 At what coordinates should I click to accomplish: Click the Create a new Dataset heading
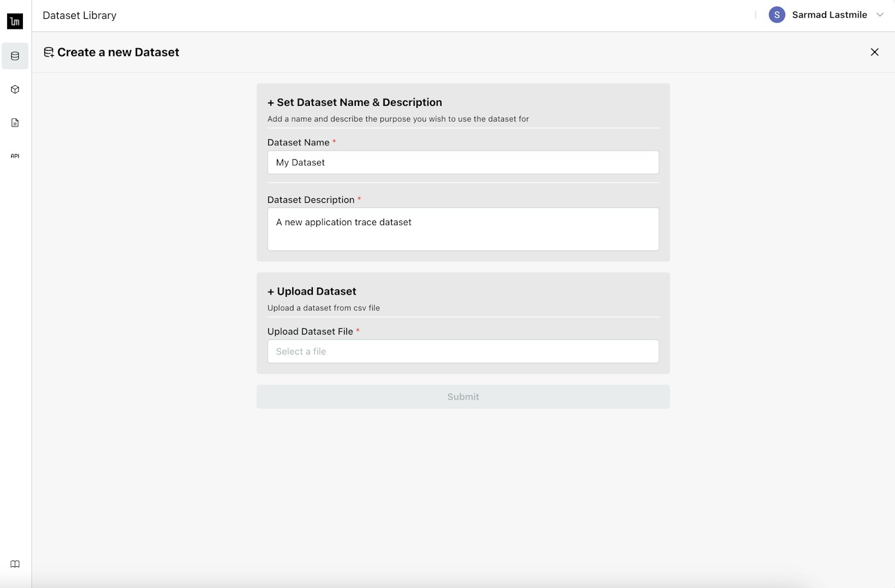(x=118, y=52)
